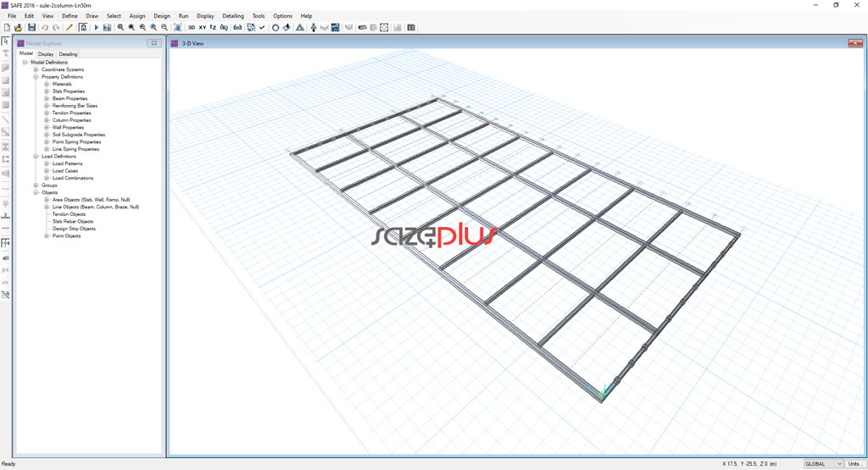
Task: Run analysis with the blue play icon
Action: tap(97, 27)
